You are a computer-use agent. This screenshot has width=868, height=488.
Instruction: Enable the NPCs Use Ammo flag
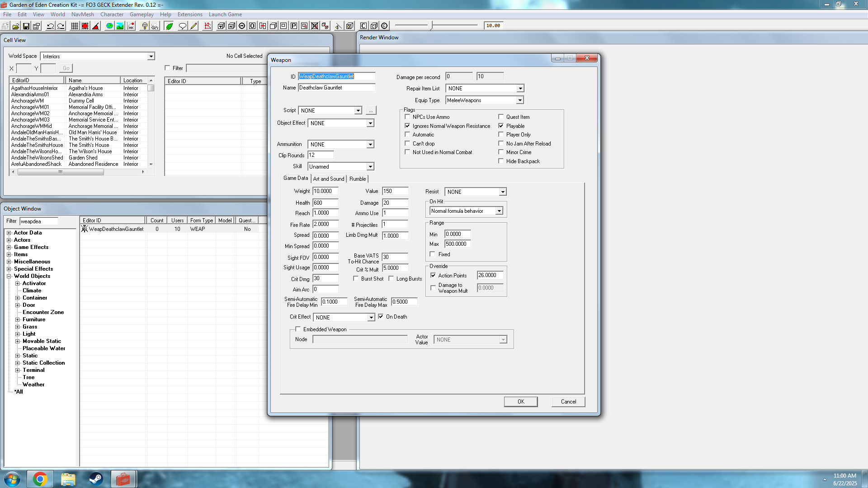tap(407, 117)
